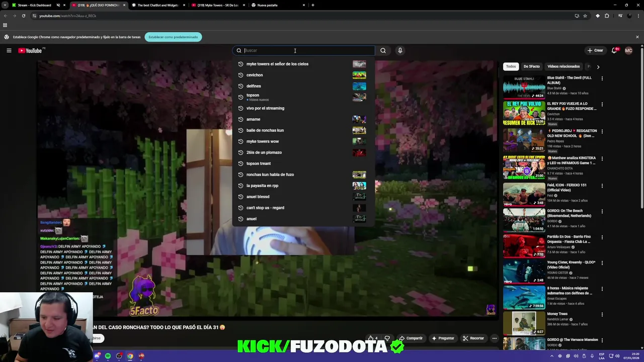Open options for 'Blue Stahli - The Devil' video
The image size is (644, 362).
602,78
